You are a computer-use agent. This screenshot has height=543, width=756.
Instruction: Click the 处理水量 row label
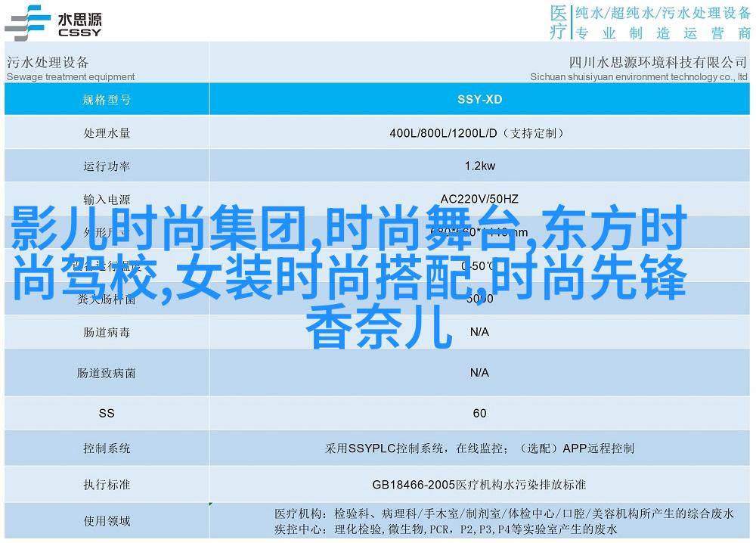click(107, 133)
